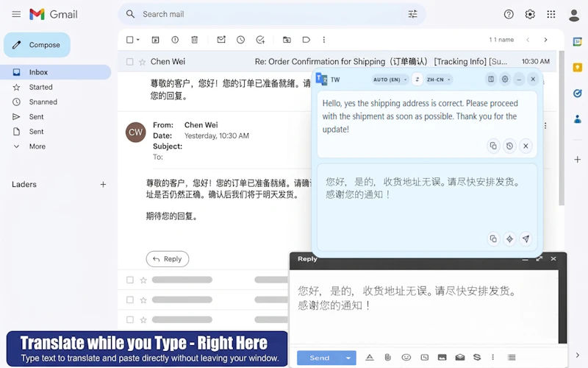Viewport: 588px width, 368px height.
Task: Click the labels tag icon
Action: tap(306, 40)
